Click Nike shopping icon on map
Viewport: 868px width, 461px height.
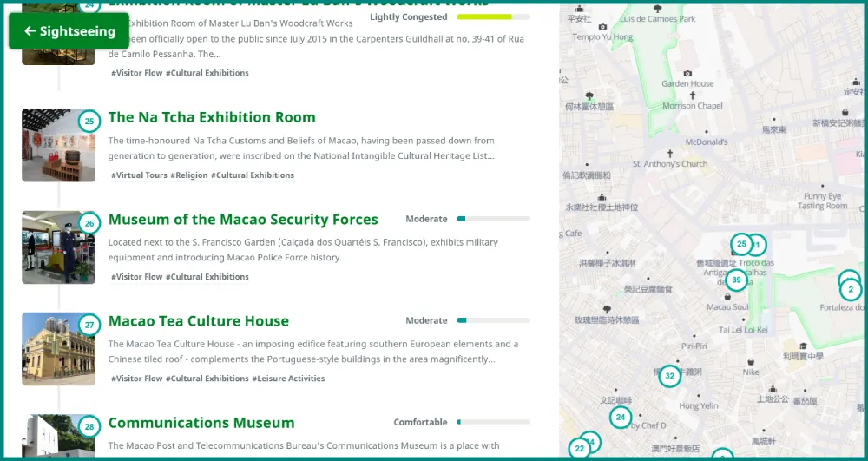pyautogui.click(x=751, y=362)
